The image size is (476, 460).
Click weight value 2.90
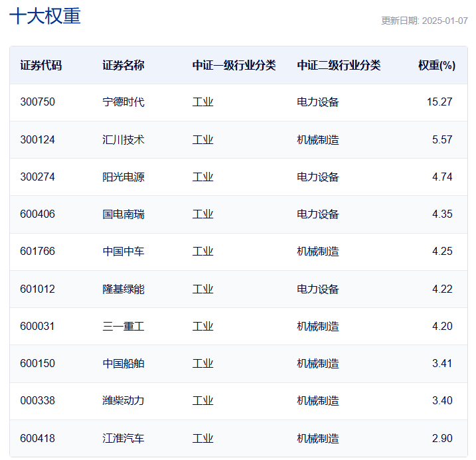click(442, 438)
